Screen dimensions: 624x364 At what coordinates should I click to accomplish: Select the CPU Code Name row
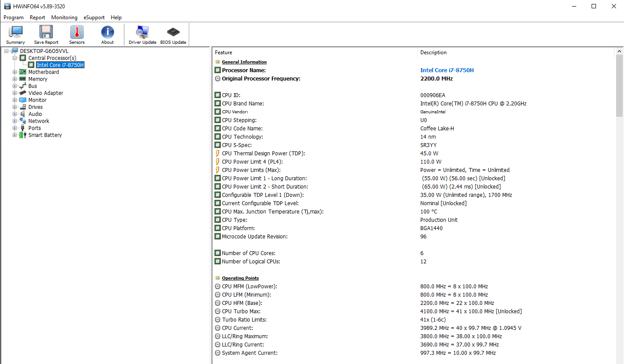click(x=414, y=129)
